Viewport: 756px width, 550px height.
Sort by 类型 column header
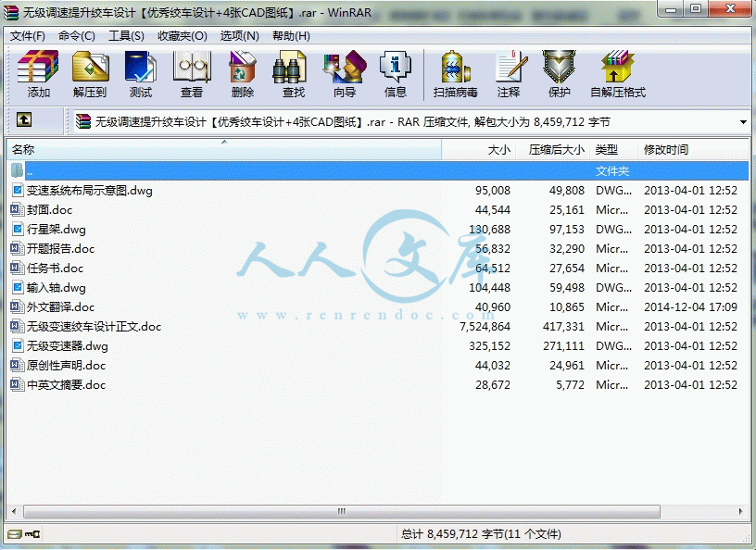coord(613,150)
